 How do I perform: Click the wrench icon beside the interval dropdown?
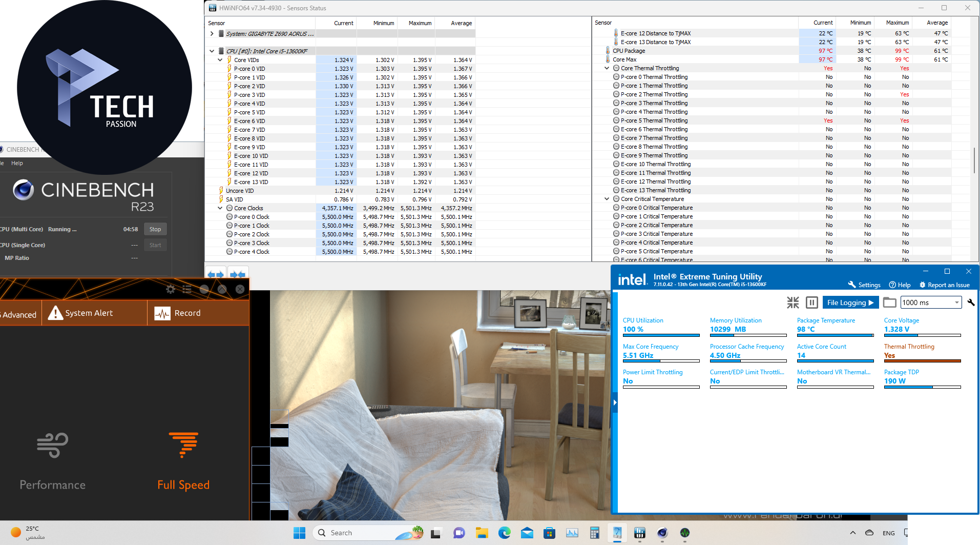point(971,302)
